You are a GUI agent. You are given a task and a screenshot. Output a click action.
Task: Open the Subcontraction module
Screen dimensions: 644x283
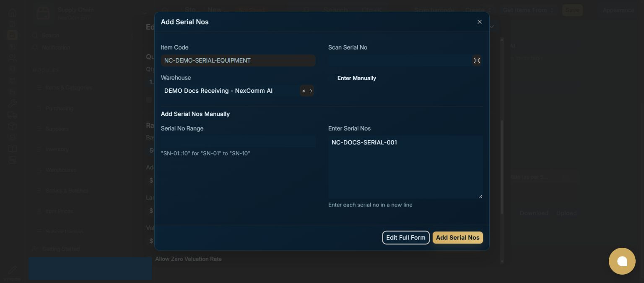point(65,231)
